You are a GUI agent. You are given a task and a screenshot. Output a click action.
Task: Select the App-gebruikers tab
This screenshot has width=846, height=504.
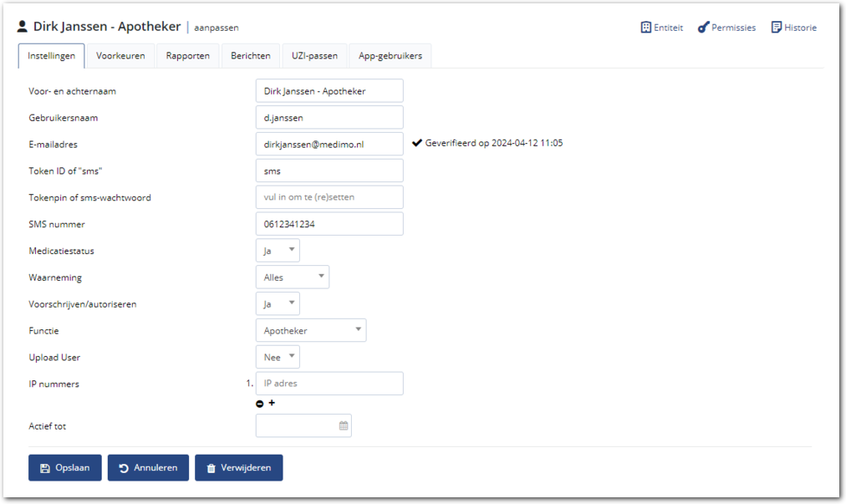(x=390, y=56)
